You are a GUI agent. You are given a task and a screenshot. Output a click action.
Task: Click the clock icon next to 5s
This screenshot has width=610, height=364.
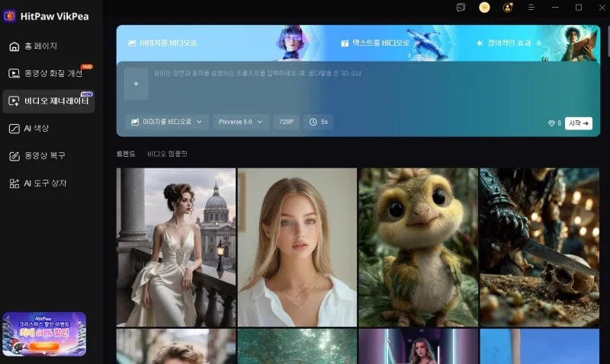coord(313,122)
